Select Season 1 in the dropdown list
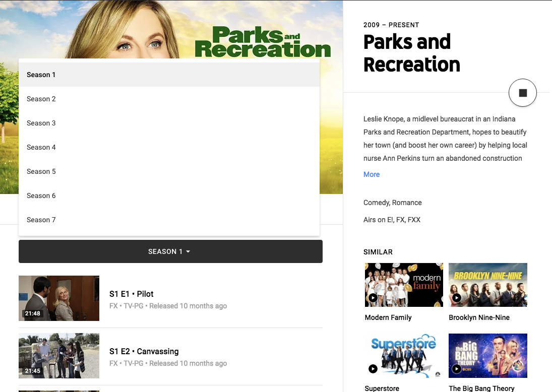This screenshot has height=392, width=552. 169,75
